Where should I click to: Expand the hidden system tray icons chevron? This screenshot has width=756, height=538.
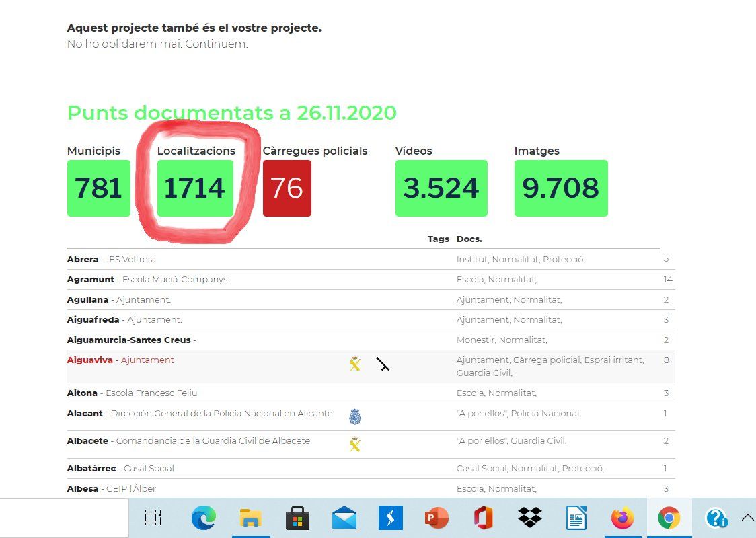tap(747, 517)
